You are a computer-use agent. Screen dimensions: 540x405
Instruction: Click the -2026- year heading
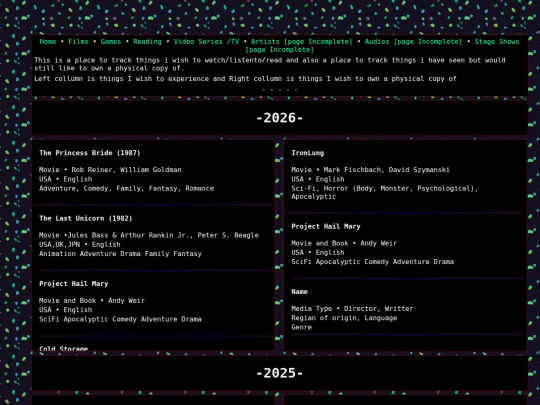[280, 118]
